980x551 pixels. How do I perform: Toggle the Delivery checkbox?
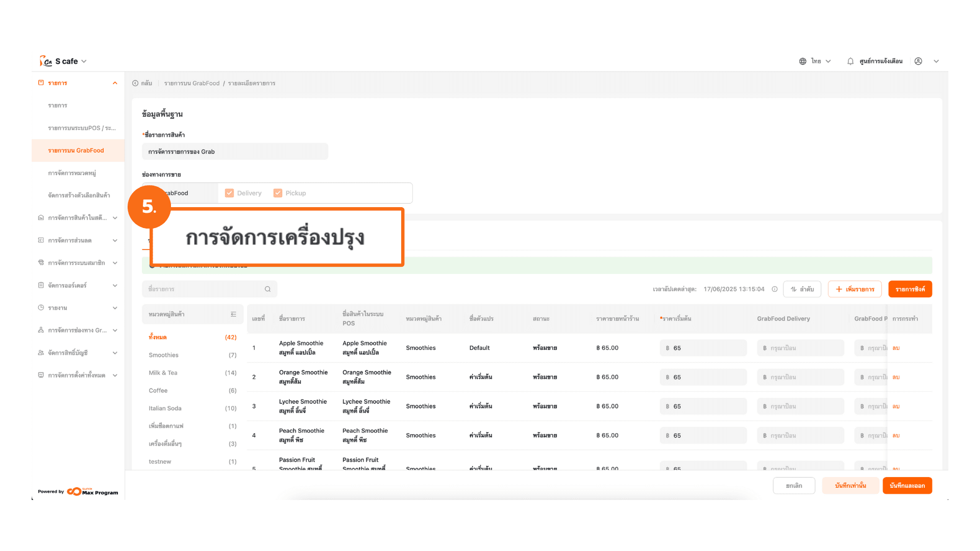230,193
